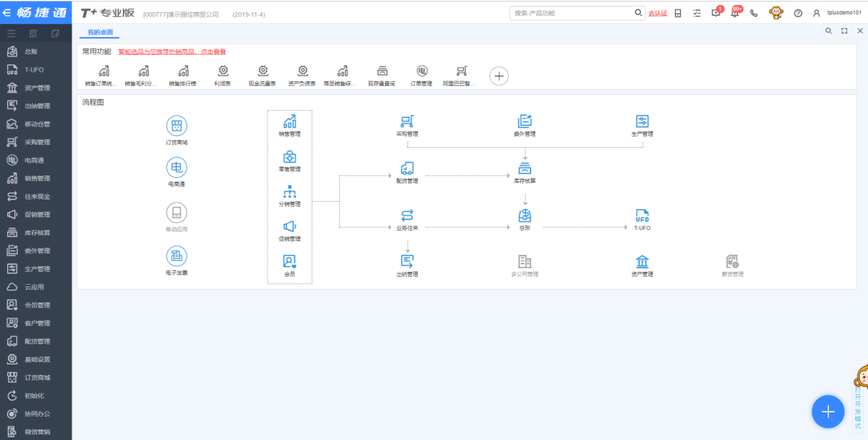
Task: Open 分销管理 in the flowchart
Action: click(x=289, y=196)
